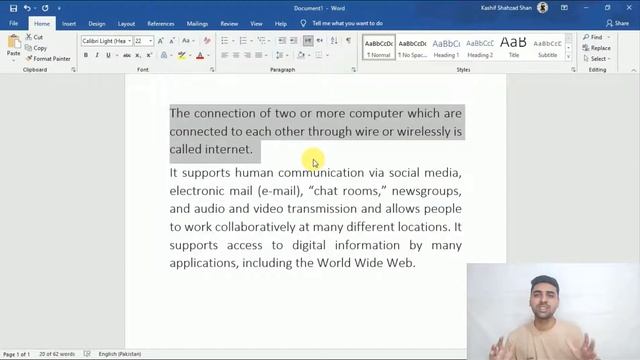The width and height of the screenshot is (640, 360).
Task: Select the Format Painter
Action: click(48, 59)
